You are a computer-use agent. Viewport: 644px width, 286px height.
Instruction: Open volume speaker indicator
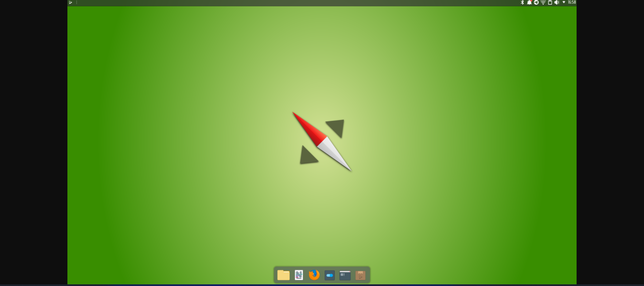tap(557, 2)
